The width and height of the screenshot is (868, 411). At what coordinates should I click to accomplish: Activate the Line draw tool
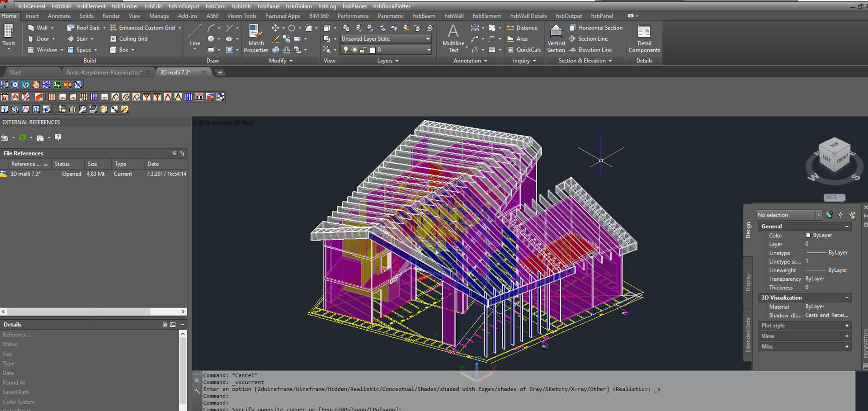pos(195,35)
